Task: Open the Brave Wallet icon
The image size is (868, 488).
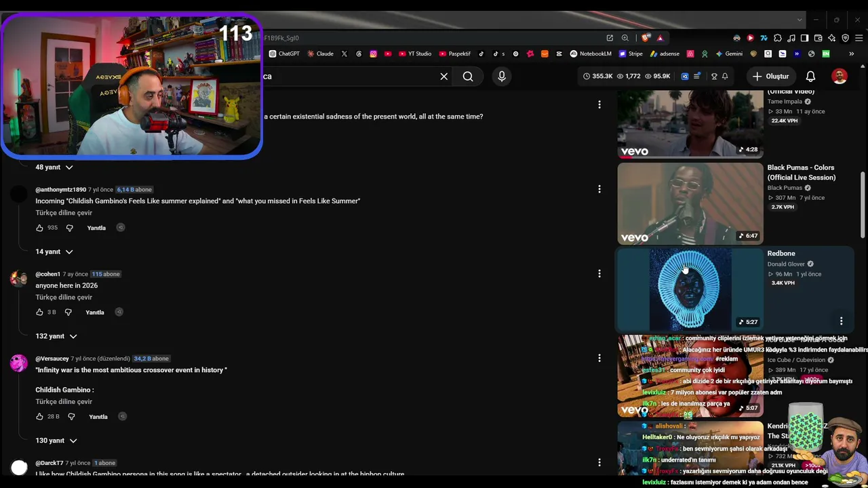Action: pos(818,38)
